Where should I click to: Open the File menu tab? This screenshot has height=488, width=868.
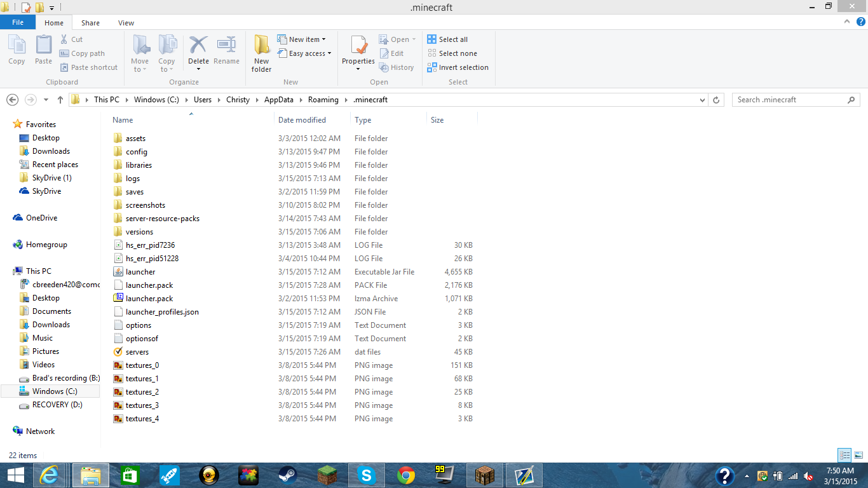coord(18,22)
